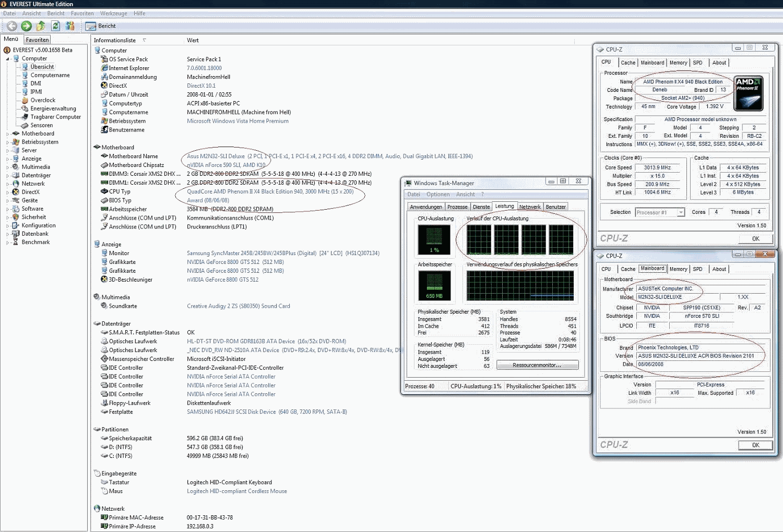Screen dimensions: 783x532
Task: Click the Benchmark hourglass tree icon
Action: pos(16,242)
